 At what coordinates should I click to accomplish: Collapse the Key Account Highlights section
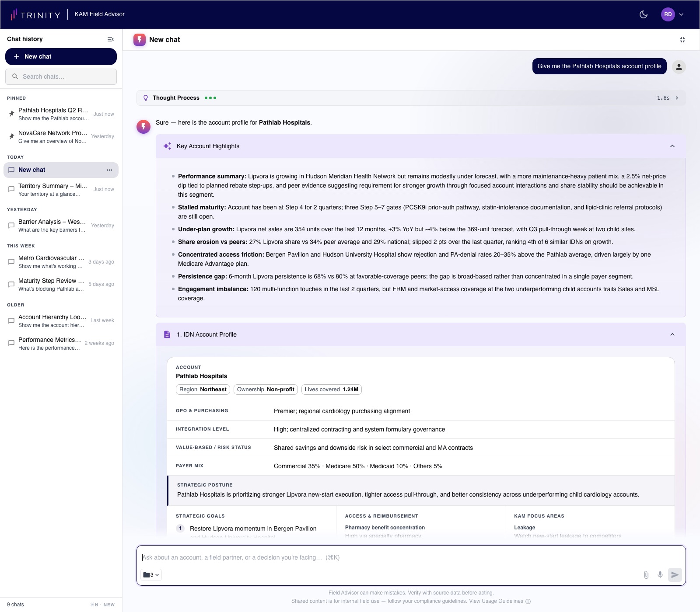[x=672, y=146]
